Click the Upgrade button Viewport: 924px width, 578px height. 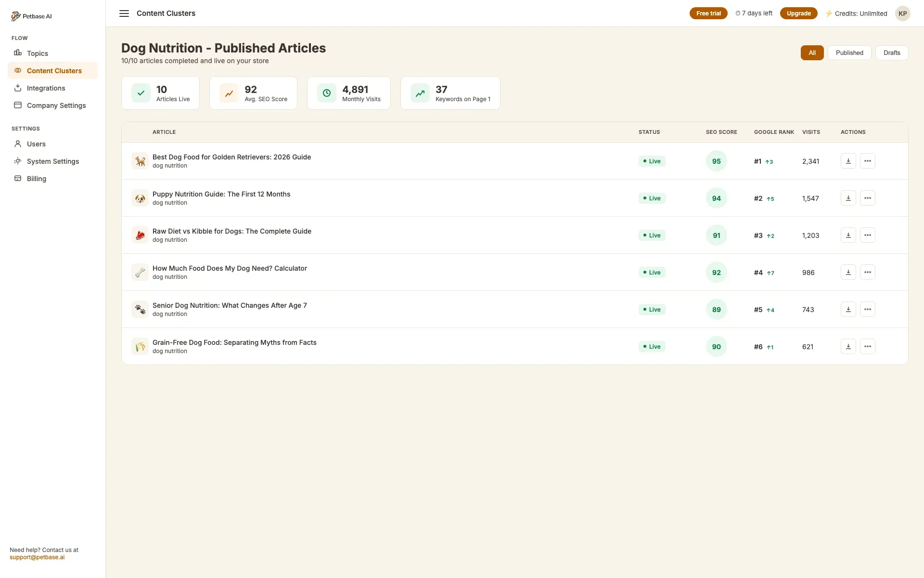coord(798,13)
